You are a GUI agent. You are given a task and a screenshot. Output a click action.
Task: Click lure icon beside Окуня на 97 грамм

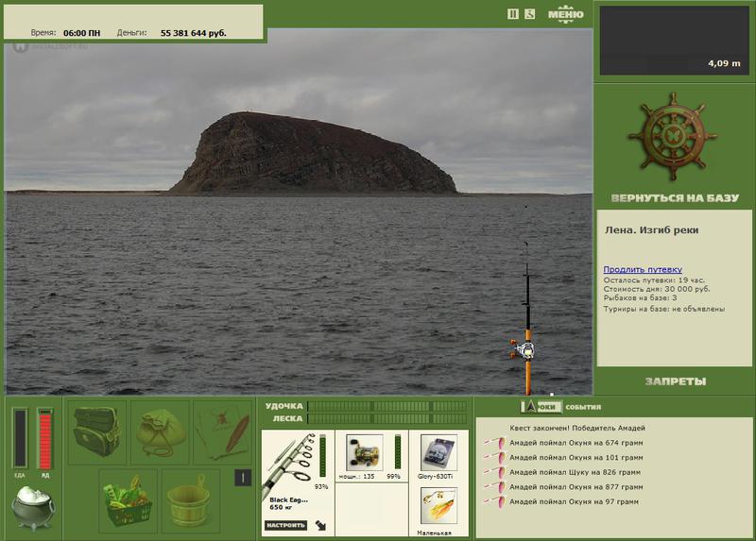[x=494, y=501]
